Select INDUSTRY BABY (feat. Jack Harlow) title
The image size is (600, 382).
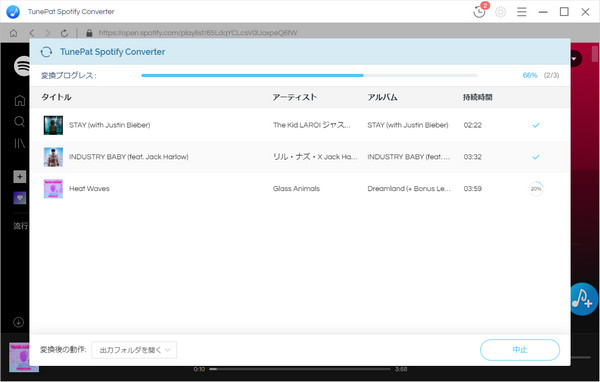click(129, 157)
